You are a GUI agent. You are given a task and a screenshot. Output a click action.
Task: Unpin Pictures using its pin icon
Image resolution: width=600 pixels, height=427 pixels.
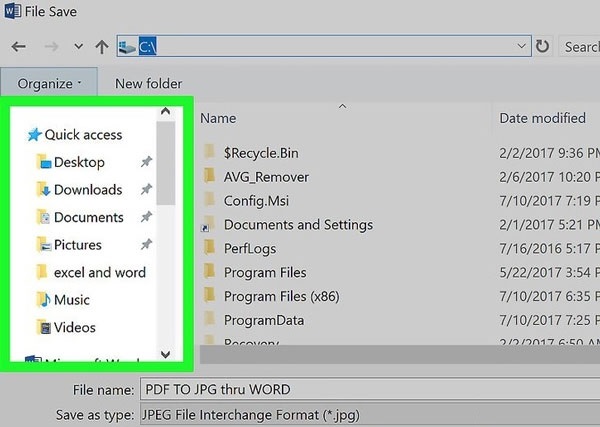146,245
